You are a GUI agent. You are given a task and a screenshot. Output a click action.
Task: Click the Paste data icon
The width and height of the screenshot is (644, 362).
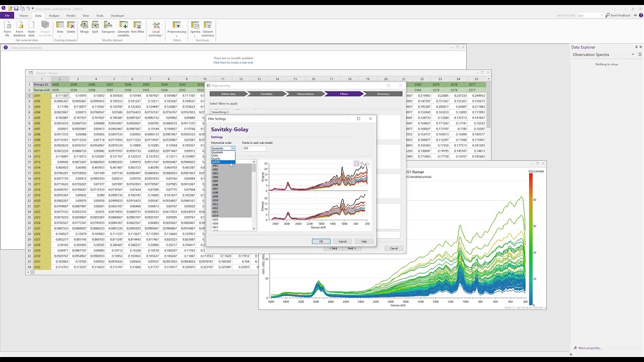(x=32, y=29)
